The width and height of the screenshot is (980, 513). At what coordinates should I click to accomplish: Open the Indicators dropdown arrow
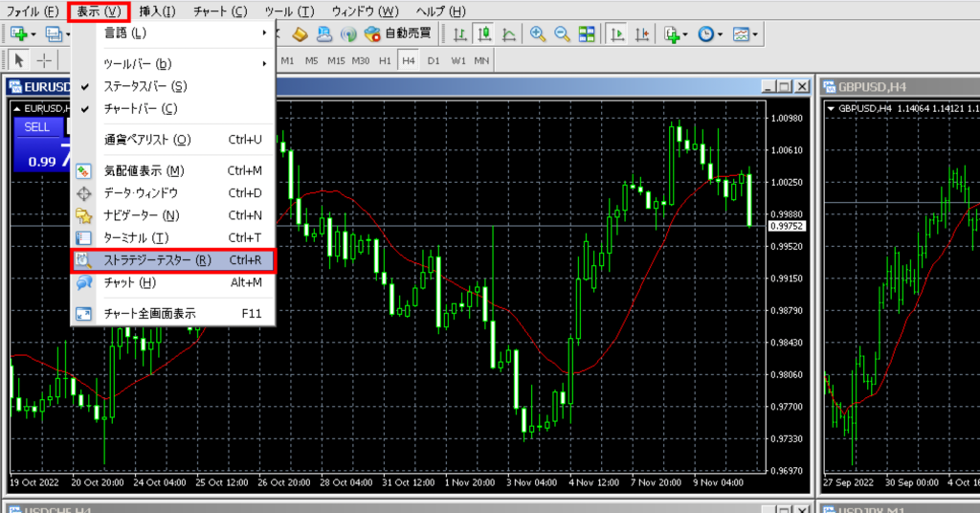685,34
